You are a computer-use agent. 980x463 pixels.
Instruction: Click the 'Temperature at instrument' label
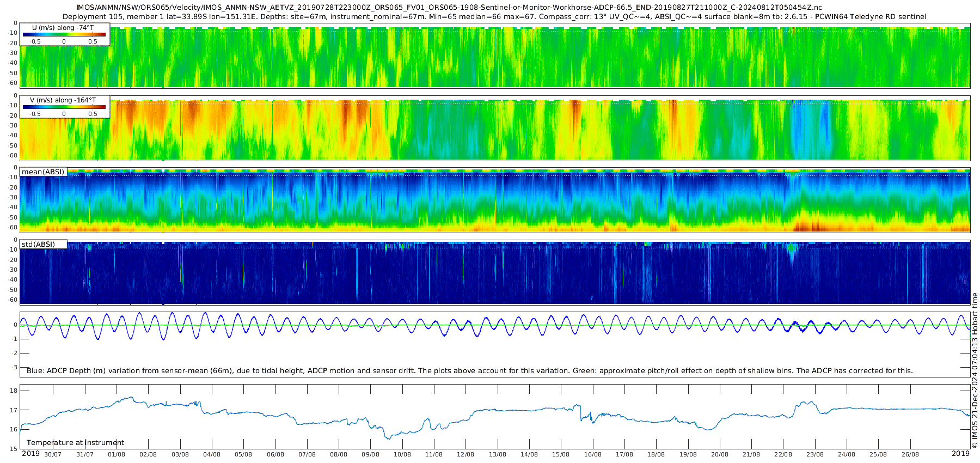[75, 443]
